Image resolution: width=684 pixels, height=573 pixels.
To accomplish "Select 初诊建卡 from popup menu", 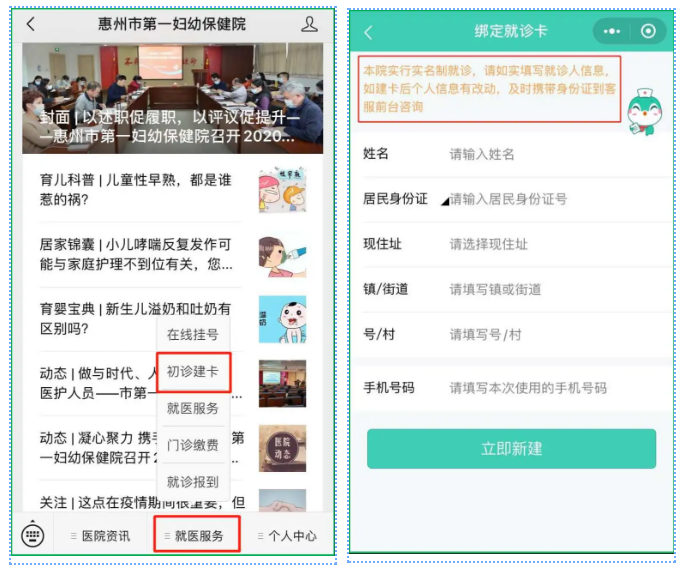I will pyautogui.click(x=193, y=372).
